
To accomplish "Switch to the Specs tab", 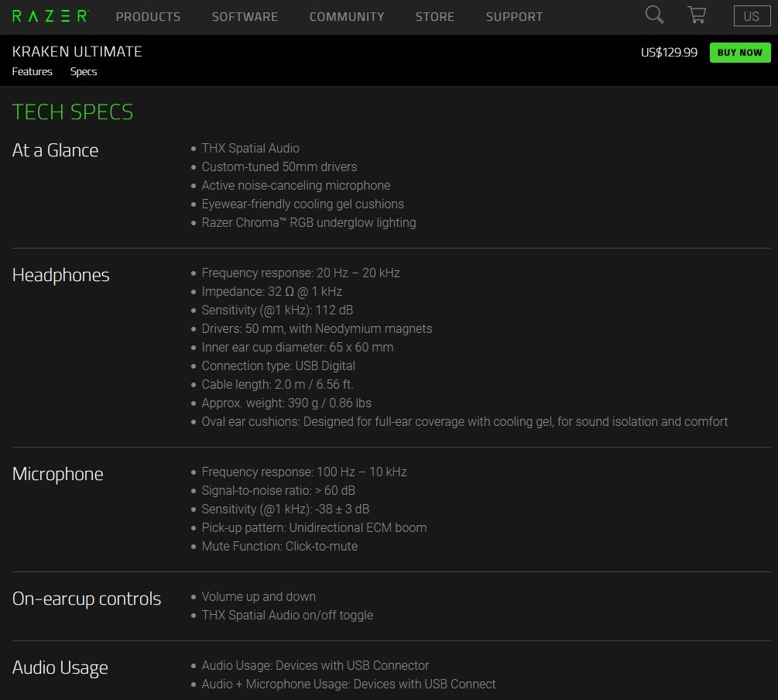I will (x=84, y=71).
